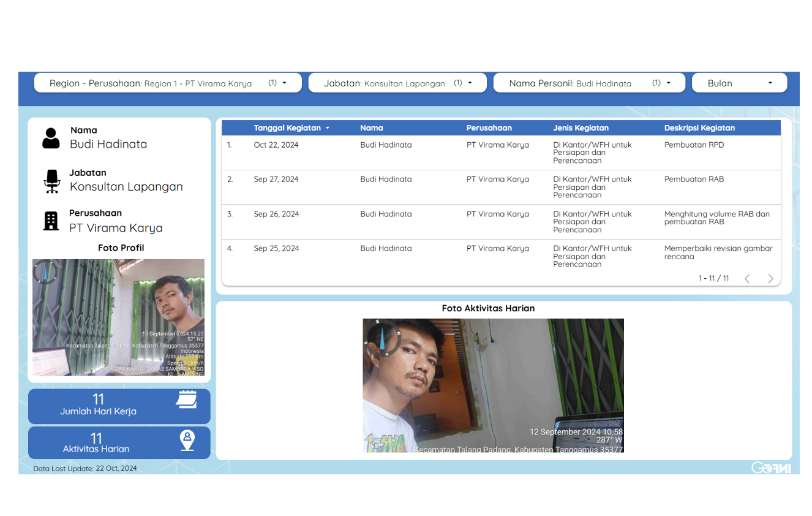Sort the table by Tanggal Kegiatan header
Viewport: 812px width, 516px height.
coord(287,128)
